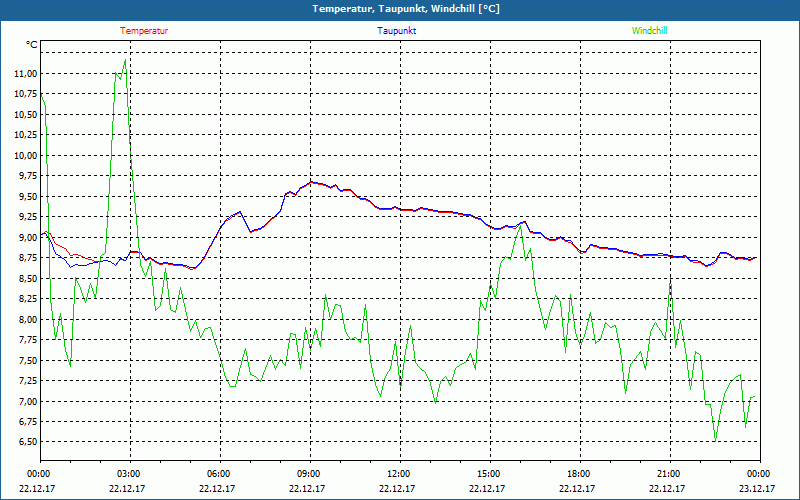Click the 8,25 y-axis value
The height and width of the screenshot is (500, 800).
(29, 299)
